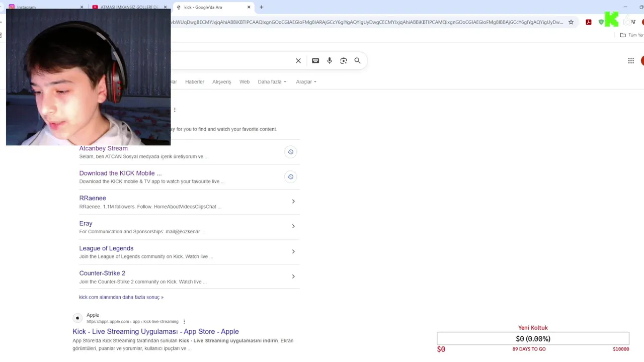Screen dimensions: 644x362
Task: Start voice search with the microphone icon
Action: (x=330, y=61)
